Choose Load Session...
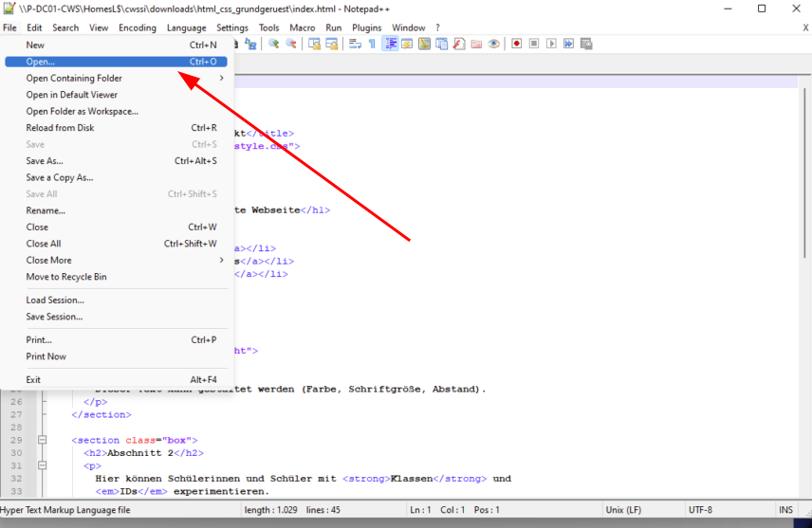Screen dimensions: 812x528 coord(116,300)
